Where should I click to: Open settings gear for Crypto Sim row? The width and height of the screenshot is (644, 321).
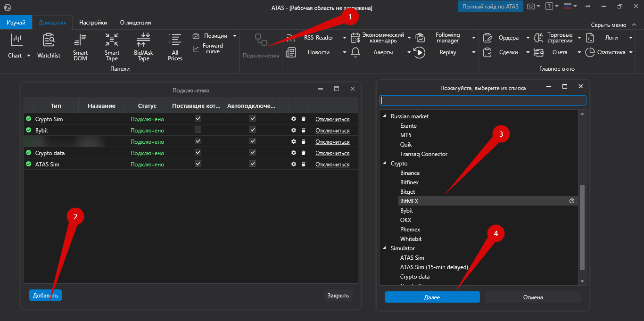294,119
